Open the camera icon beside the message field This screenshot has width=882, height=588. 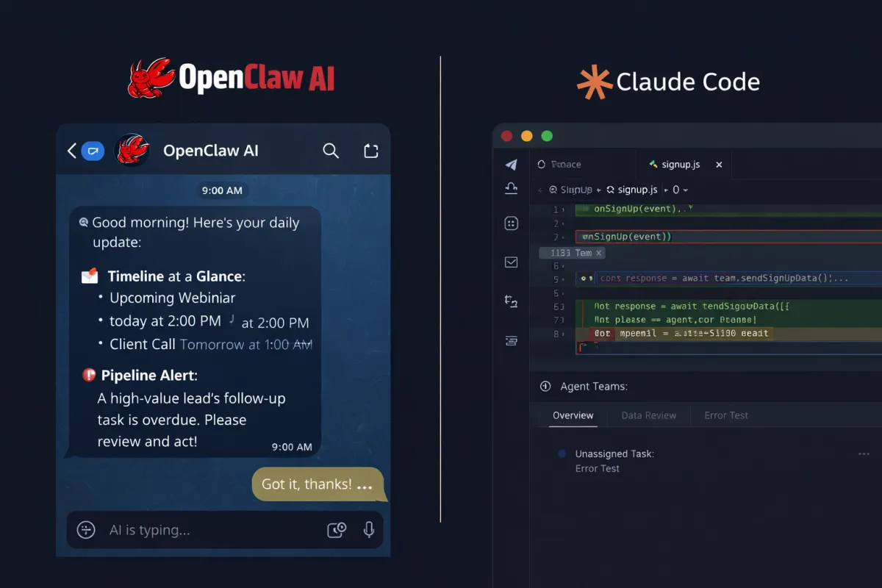[337, 529]
